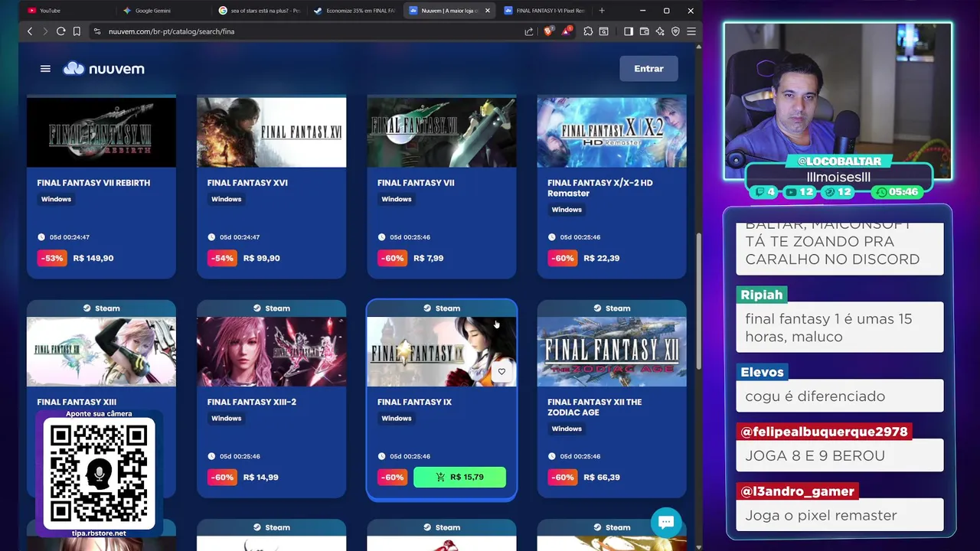Image resolution: width=980 pixels, height=551 pixels.
Task: Open FINAL FANTASY X/X-2 HD Remaster cover
Action: pos(612,132)
